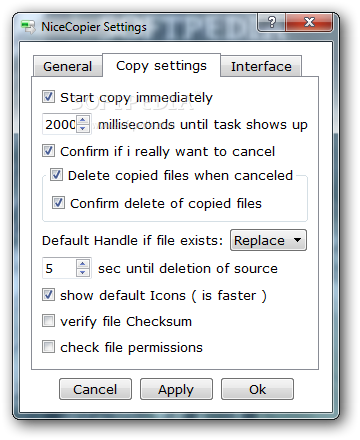The height and width of the screenshot is (440, 360).
Task: Toggle Confirm delete of copied files
Action: click(x=58, y=203)
